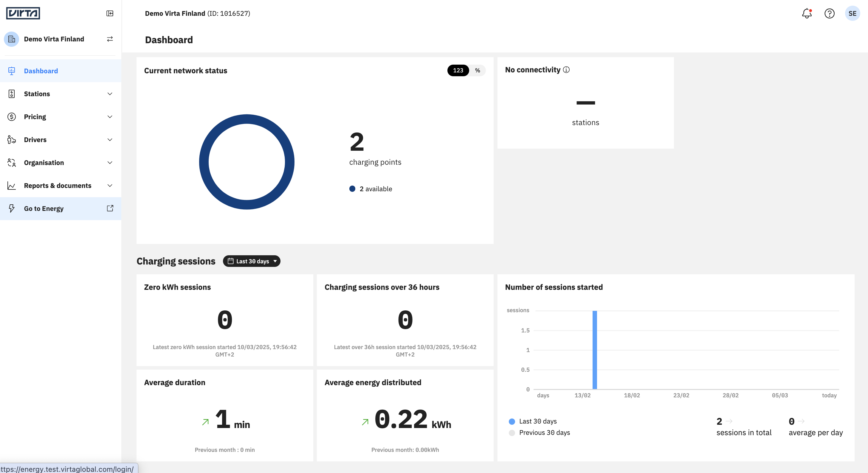Expand Reports & documents chevron
Image resolution: width=868 pixels, height=473 pixels.
tap(110, 186)
